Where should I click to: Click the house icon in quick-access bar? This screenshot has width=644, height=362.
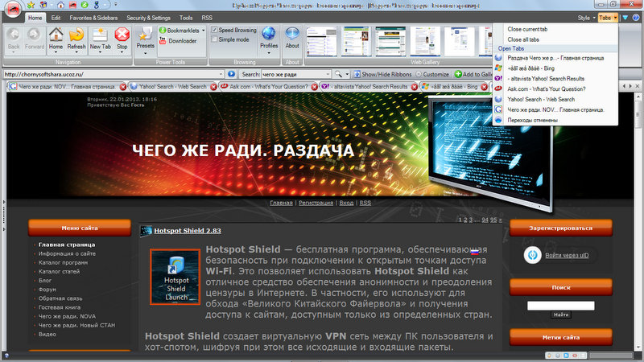tap(60, 5)
